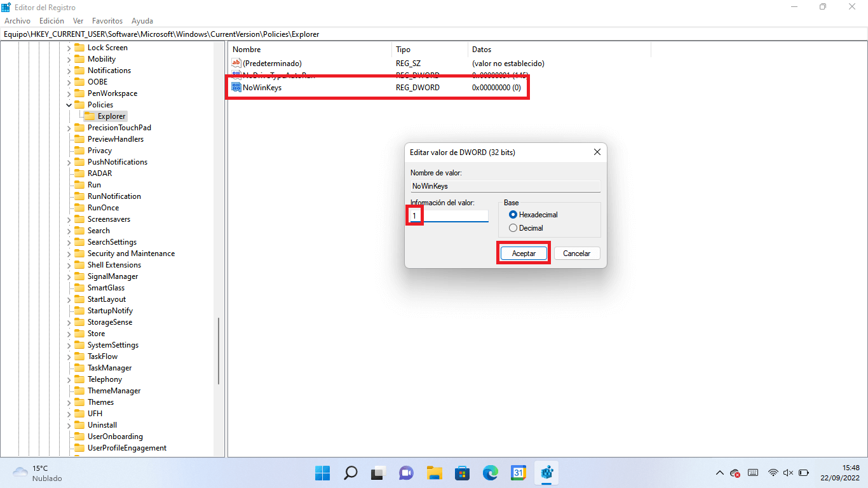The image size is (868, 488).
Task: Confirm with the Aceptar button
Action: point(524,253)
